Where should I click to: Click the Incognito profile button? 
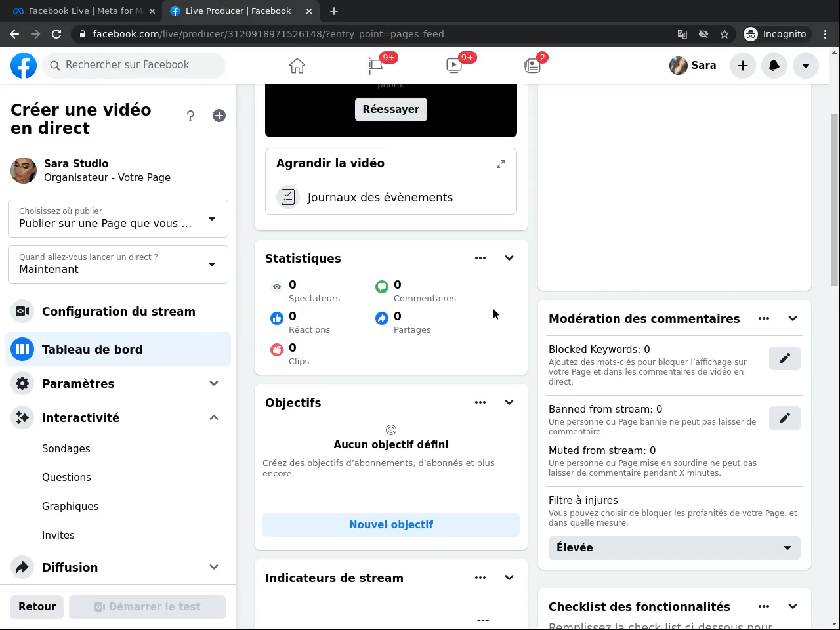pos(776,34)
